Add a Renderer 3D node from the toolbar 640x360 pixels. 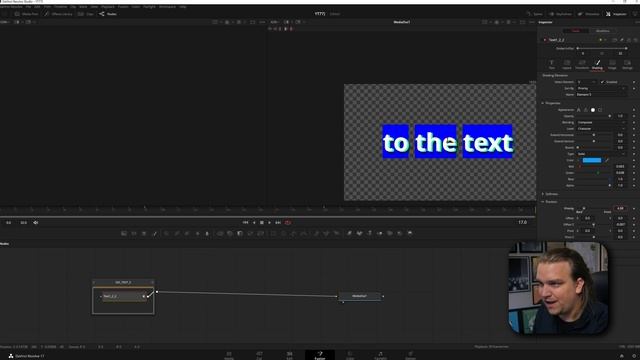point(410,233)
